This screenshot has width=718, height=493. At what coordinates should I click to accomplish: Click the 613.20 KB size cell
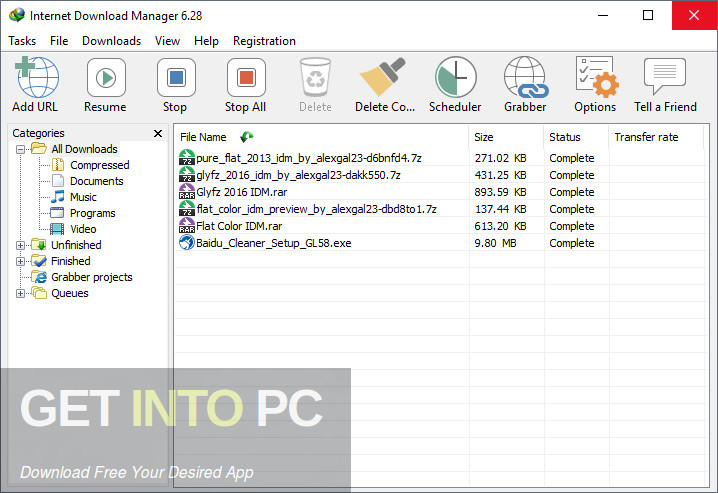pyautogui.click(x=500, y=226)
